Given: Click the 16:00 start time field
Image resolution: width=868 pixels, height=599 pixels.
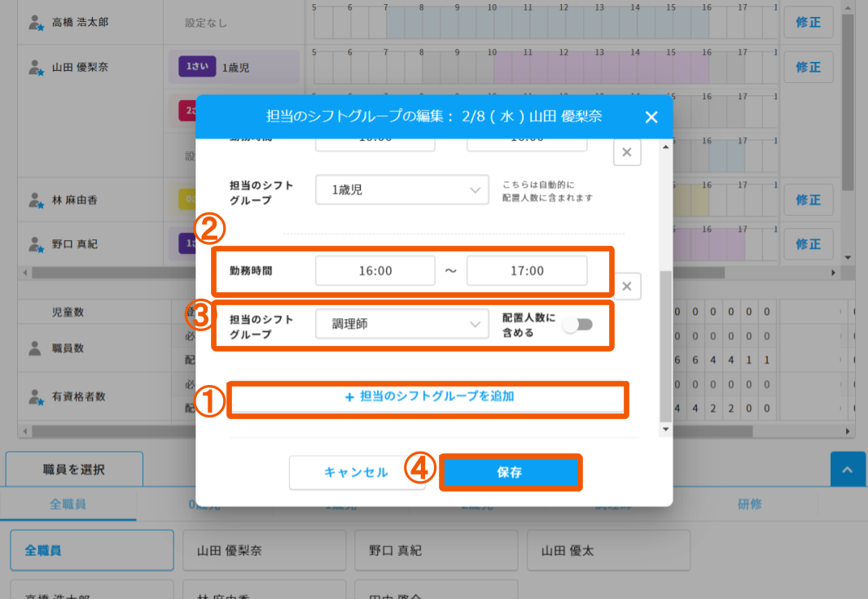Looking at the screenshot, I should click(375, 271).
